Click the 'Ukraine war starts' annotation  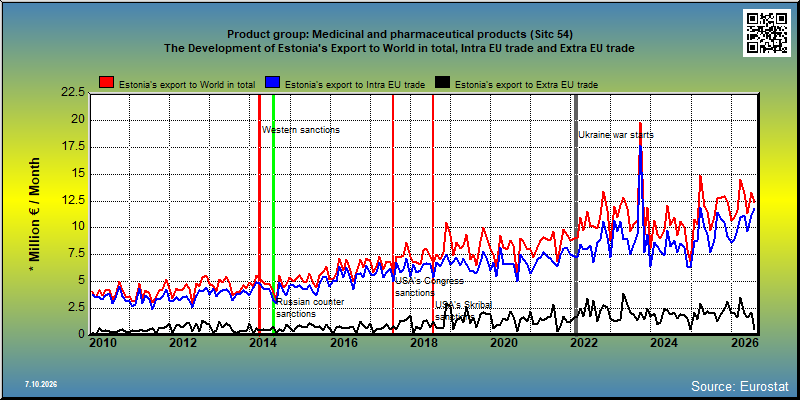[616, 135]
